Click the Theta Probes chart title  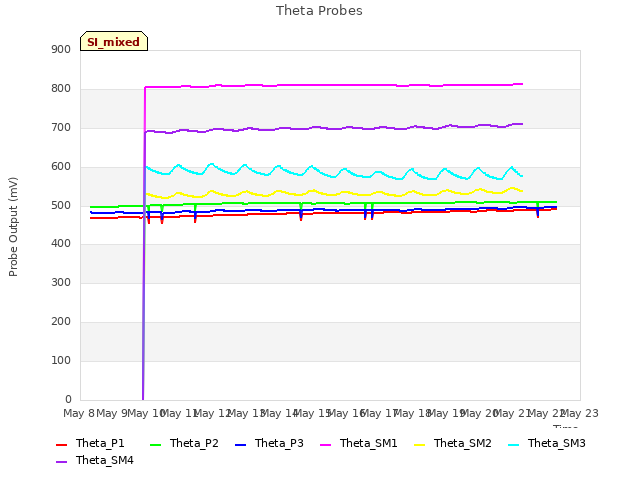319,11
